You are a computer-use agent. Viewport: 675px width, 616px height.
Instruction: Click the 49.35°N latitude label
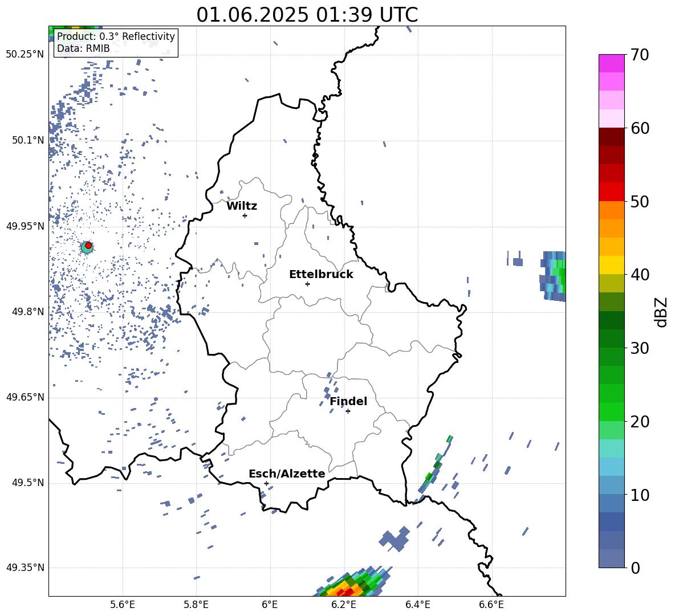click(25, 568)
